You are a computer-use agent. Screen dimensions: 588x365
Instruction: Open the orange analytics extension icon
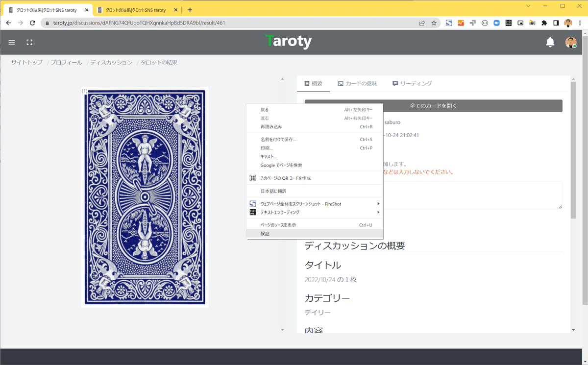click(x=461, y=23)
